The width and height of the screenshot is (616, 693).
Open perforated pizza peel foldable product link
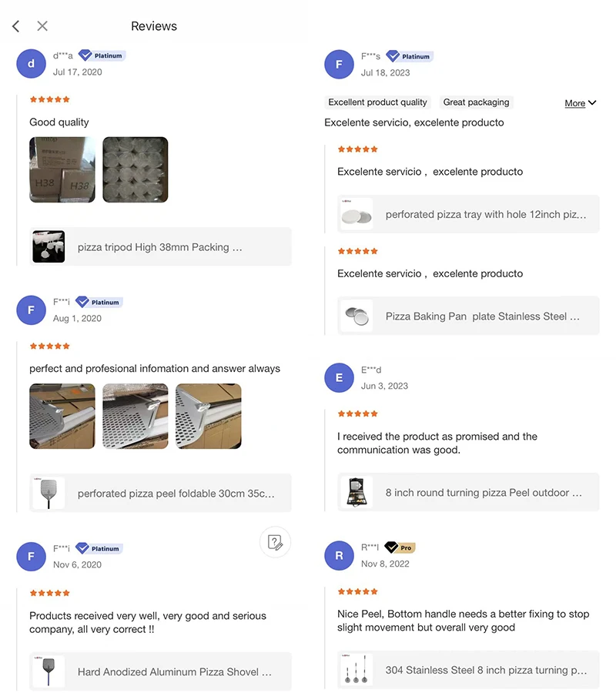pyautogui.click(x=160, y=494)
